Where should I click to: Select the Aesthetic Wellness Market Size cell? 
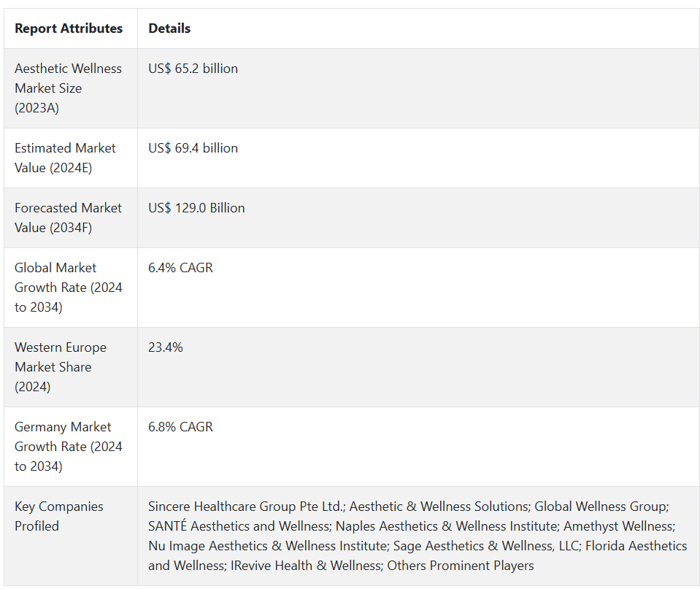69,88
